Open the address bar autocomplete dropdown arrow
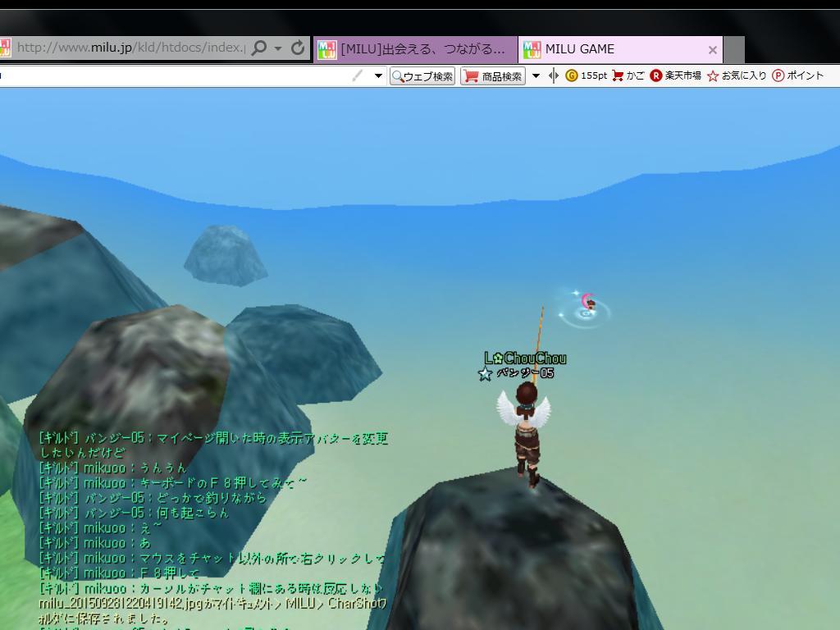Screen dimensions: 840x630 (278, 48)
